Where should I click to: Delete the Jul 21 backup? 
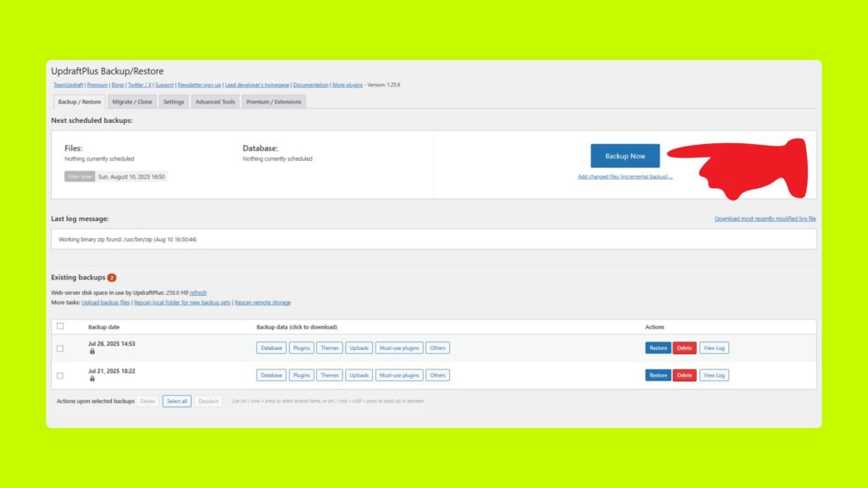(x=684, y=374)
